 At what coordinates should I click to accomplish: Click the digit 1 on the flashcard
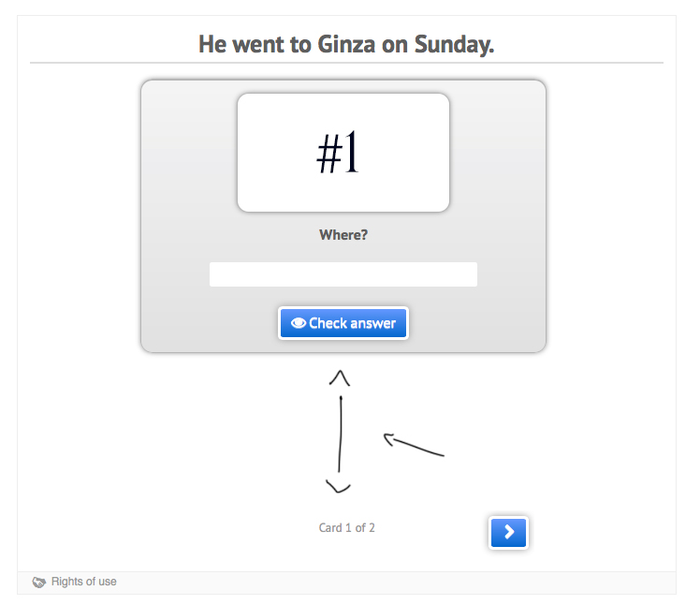tap(352, 152)
